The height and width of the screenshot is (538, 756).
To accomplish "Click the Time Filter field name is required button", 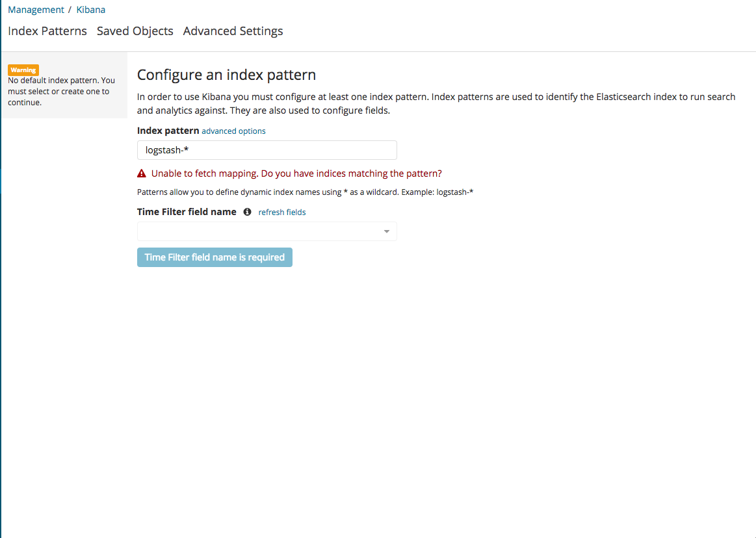I will click(x=215, y=257).
